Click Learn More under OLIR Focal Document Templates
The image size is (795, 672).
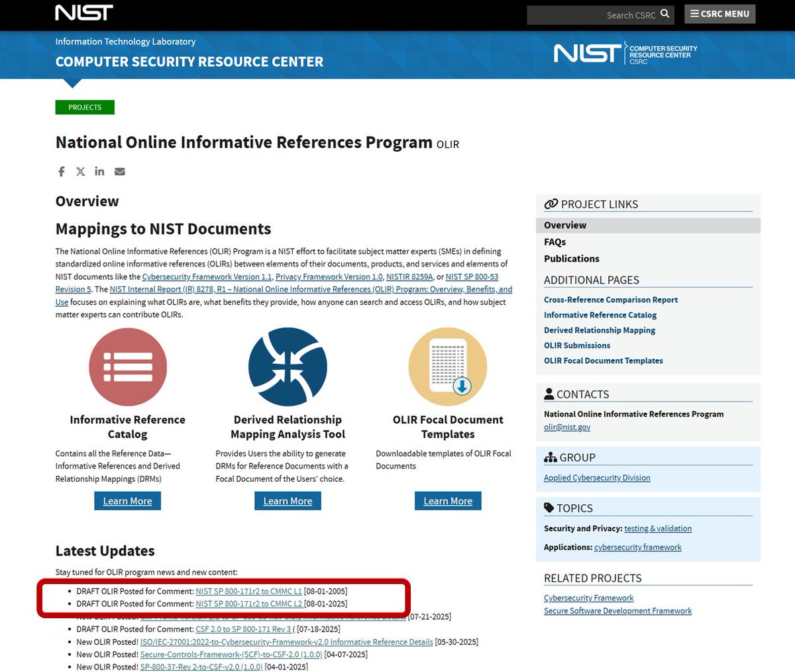pyautogui.click(x=448, y=501)
